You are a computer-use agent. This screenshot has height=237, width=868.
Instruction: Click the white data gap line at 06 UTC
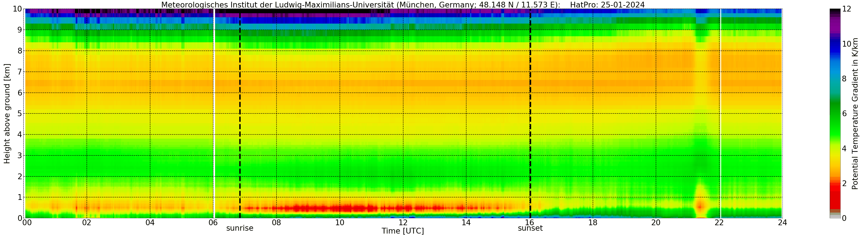point(214,113)
